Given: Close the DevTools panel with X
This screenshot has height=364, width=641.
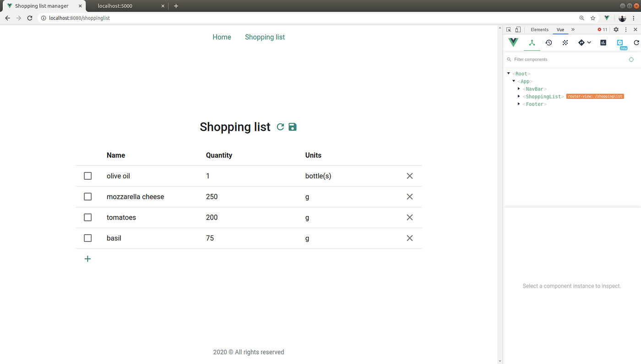Looking at the screenshot, I should tap(636, 30).
